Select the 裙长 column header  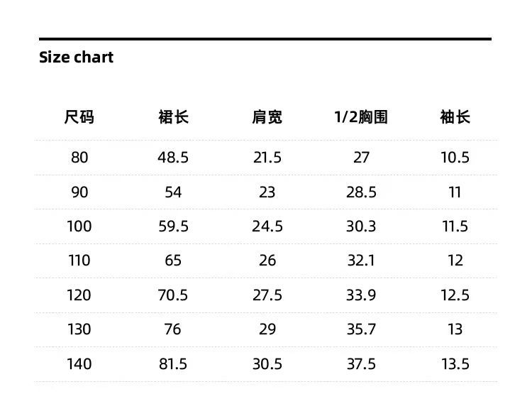click(x=173, y=117)
